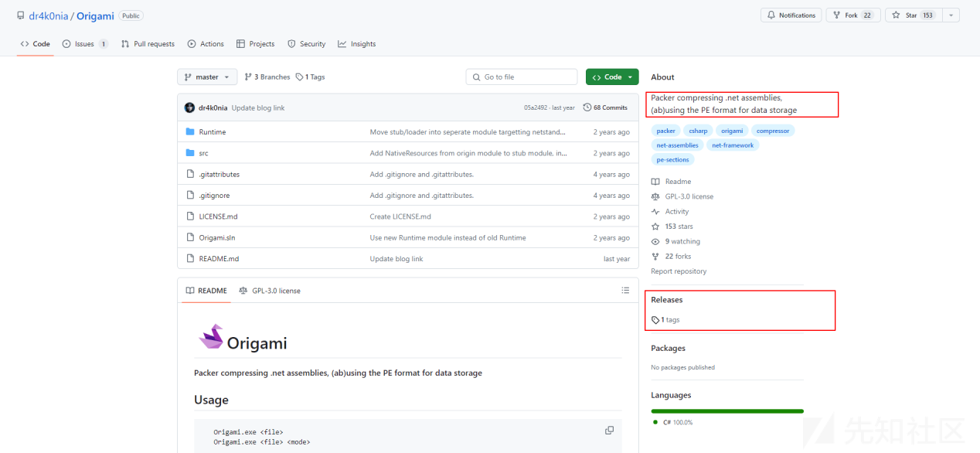The height and width of the screenshot is (453, 980).
Task: Click the net-assemblies topic tag
Action: pyautogui.click(x=677, y=145)
